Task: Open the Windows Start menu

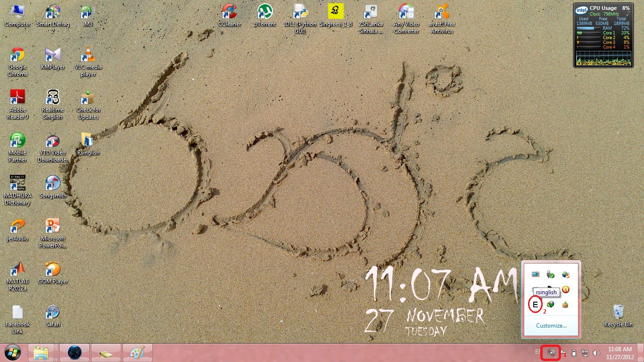Action: pos(13,353)
